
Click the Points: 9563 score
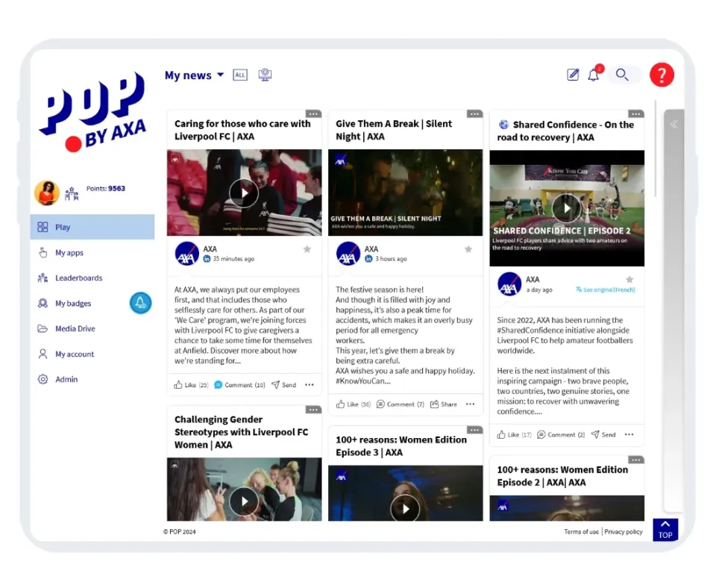coord(105,188)
